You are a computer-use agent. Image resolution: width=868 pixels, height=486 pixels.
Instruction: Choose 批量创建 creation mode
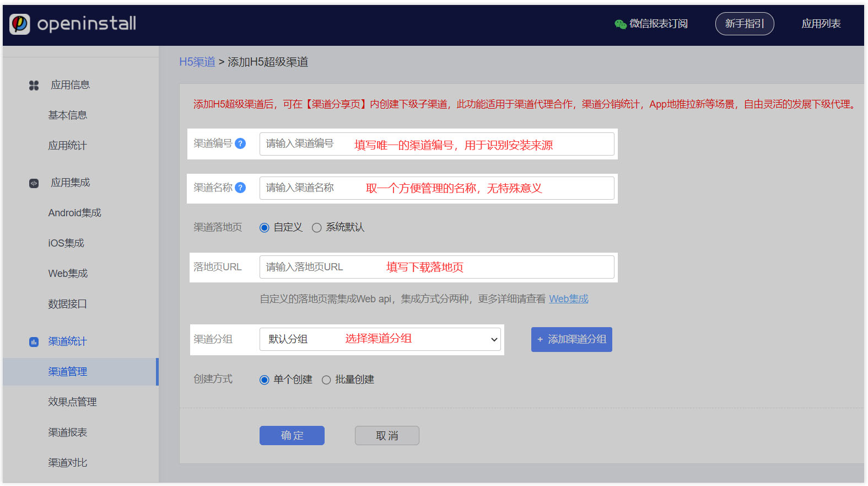coord(326,380)
